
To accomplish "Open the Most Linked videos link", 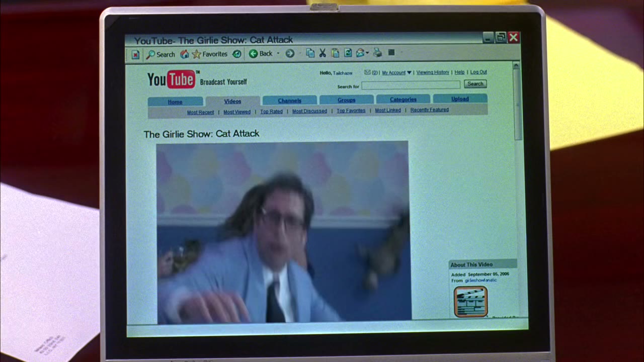I will pos(388,110).
